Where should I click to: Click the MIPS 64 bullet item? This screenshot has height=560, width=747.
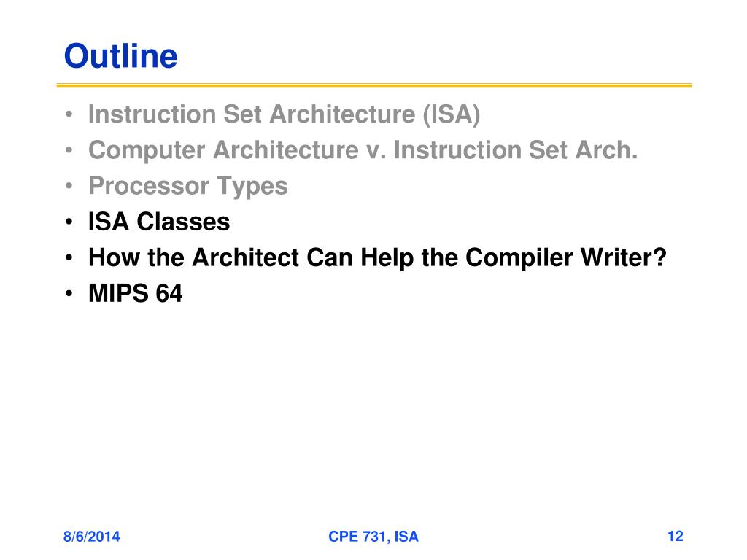[135, 293]
